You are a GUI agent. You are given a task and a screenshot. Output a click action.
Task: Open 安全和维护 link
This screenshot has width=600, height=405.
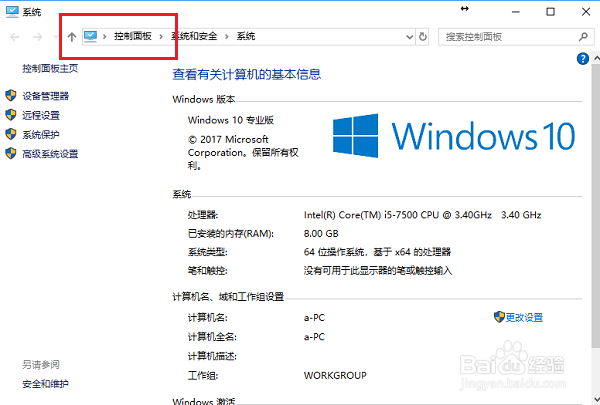coord(46,384)
